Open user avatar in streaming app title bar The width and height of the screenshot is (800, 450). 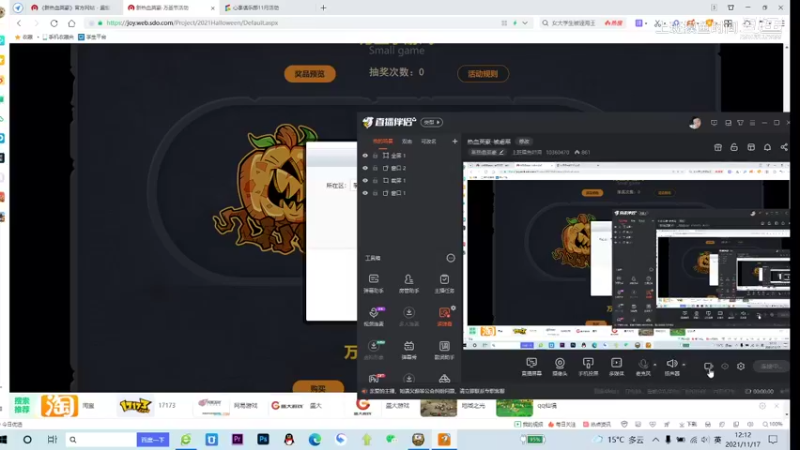coord(695,123)
